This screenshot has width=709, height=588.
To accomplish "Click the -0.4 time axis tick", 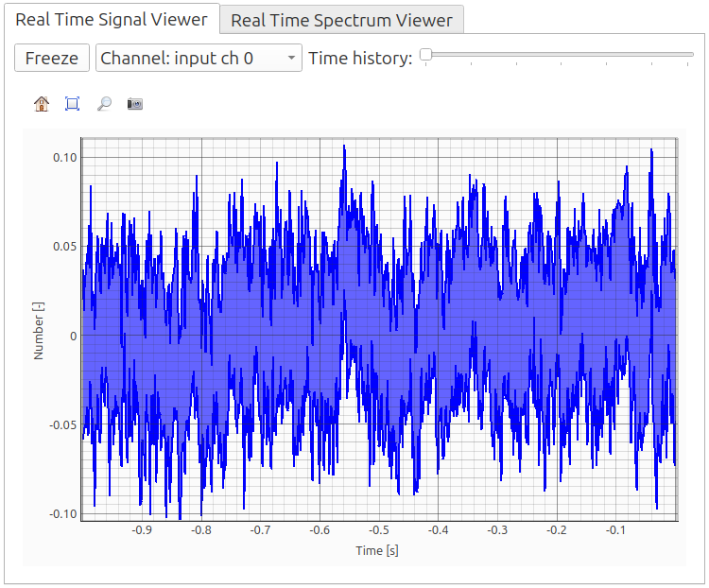I will tap(438, 530).
